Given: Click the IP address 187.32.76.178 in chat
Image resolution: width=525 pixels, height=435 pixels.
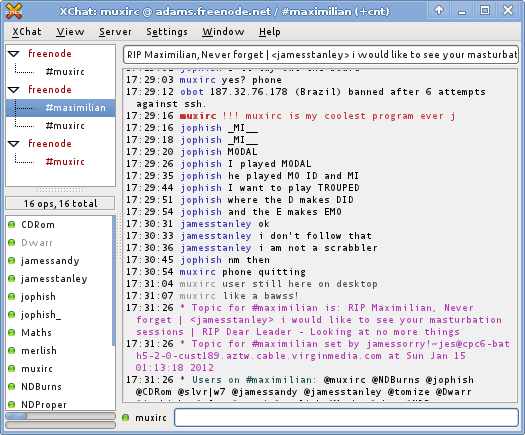Looking at the screenshot, I should [248, 92].
